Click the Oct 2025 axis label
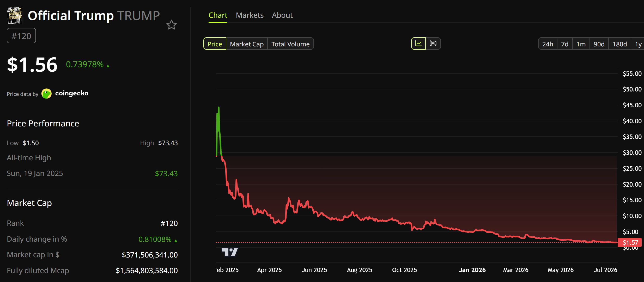The height and width of the screenshot is (282, 644). 404,270
